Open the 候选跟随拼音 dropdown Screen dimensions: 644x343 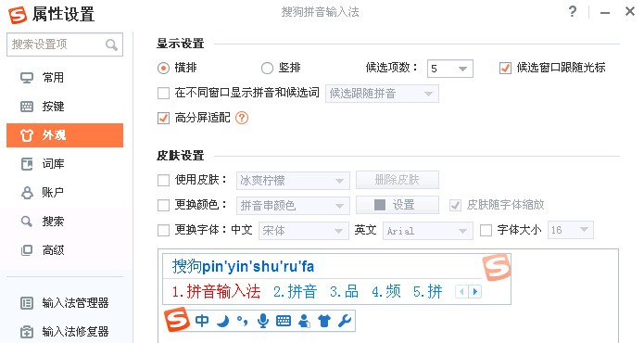click(382, 94)
